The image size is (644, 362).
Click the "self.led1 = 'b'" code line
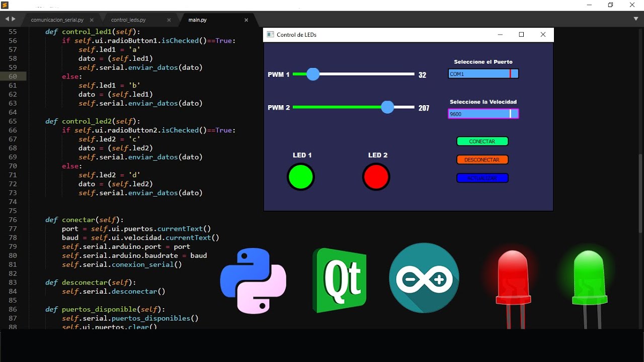109,85
